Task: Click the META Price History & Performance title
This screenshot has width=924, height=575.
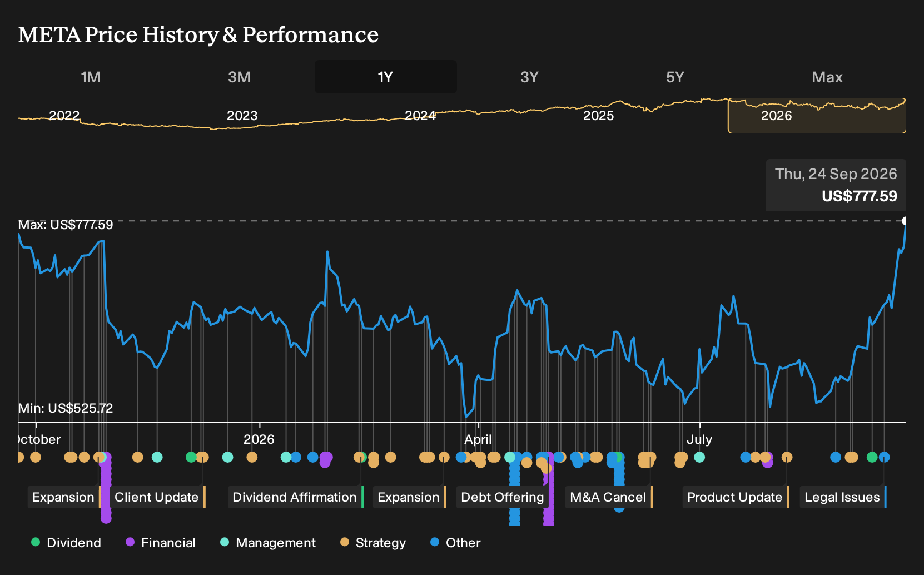Action: tap(198, 34)
